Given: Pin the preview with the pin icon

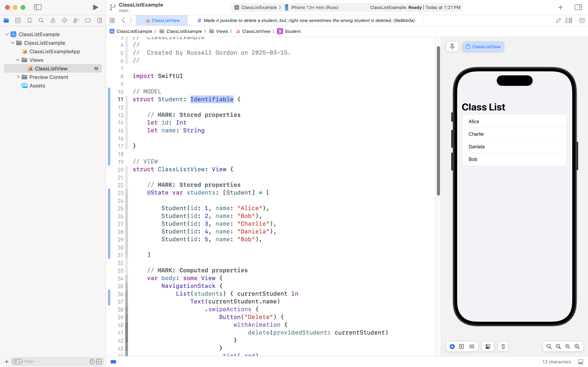Looking at the screenshot, I should coord(452,47).
